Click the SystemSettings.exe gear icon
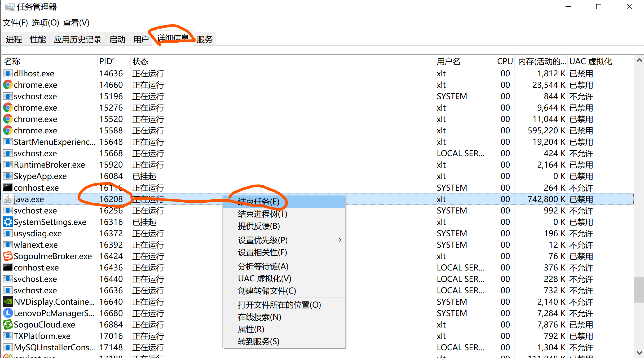The image size is (644, 358). (x=8, y=222)
